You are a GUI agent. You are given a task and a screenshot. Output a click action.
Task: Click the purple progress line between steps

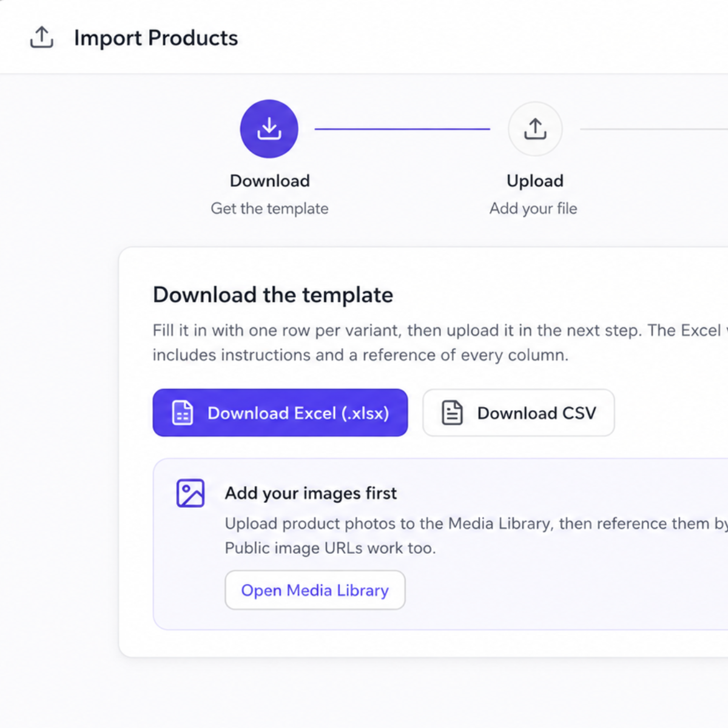(x=402, y=129)
